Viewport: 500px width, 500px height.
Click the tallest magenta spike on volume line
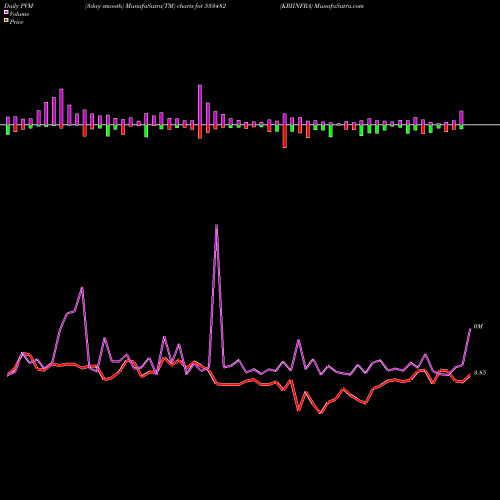(217, 226)
